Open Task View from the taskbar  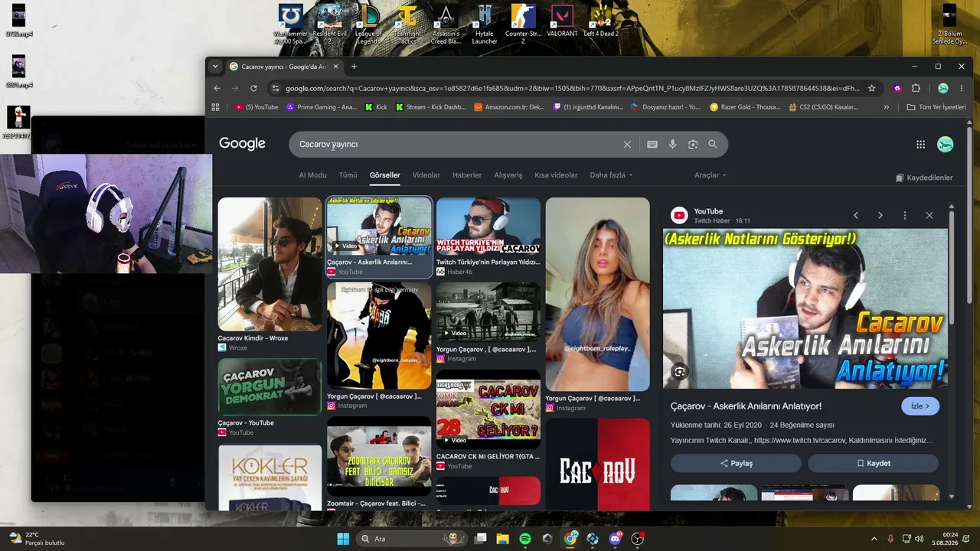tap(481, 539)
